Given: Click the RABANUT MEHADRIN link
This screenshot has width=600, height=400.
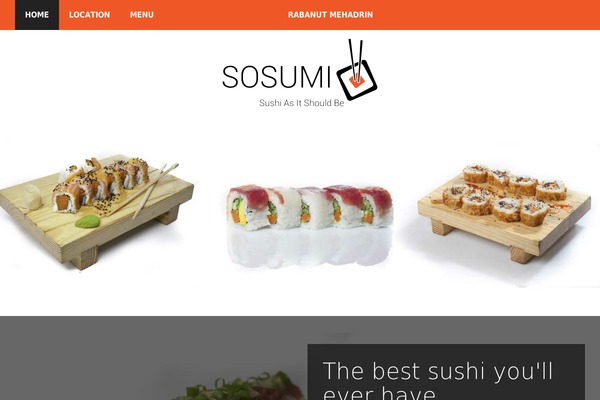Looking at the screenshot, I should point(330,15).
